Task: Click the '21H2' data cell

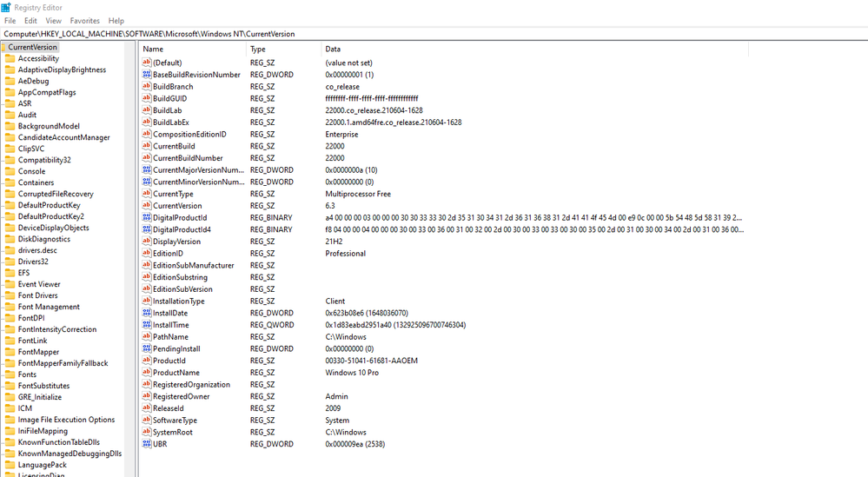Action: click(334, 242)
